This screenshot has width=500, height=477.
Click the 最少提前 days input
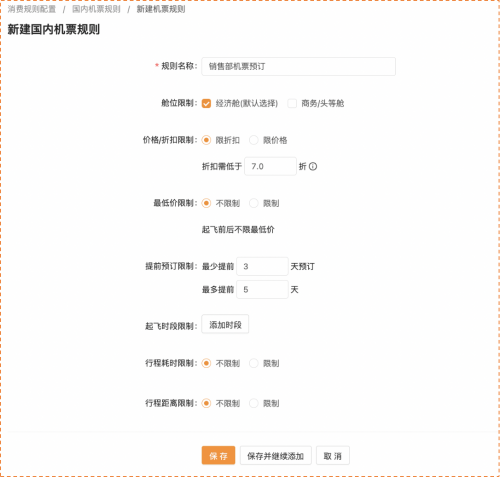click(x=262, y=266)
